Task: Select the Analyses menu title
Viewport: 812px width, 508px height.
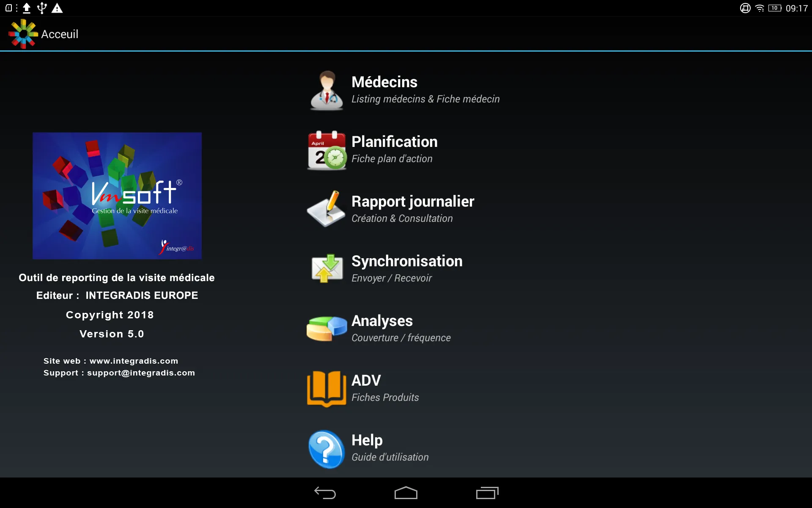Action: coord(382,321)
